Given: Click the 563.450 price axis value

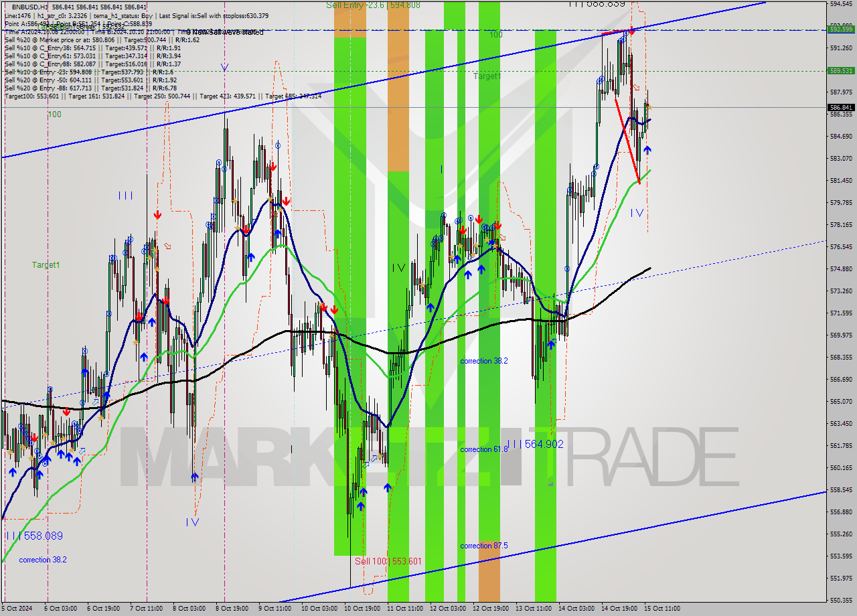Looking at the screenshot, I should [x=841, y=424].
